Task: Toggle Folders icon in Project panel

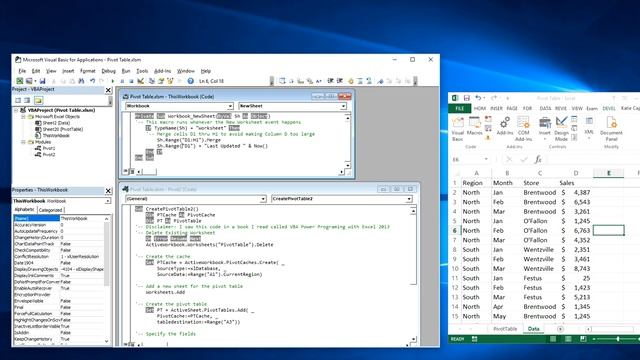Action: (x=38, y=100)
